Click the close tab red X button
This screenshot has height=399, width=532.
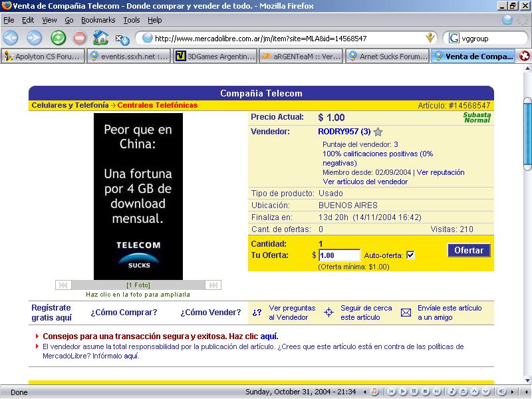(x=525, y=57)
